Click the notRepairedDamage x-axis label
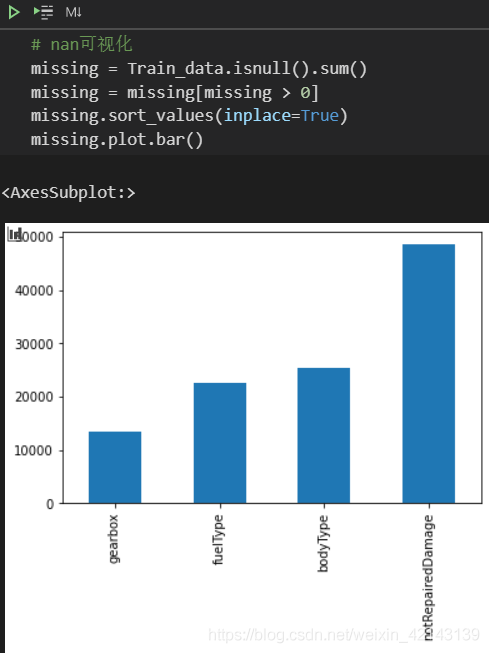Screen dimensions: 489x653 (x=428, y=577)
